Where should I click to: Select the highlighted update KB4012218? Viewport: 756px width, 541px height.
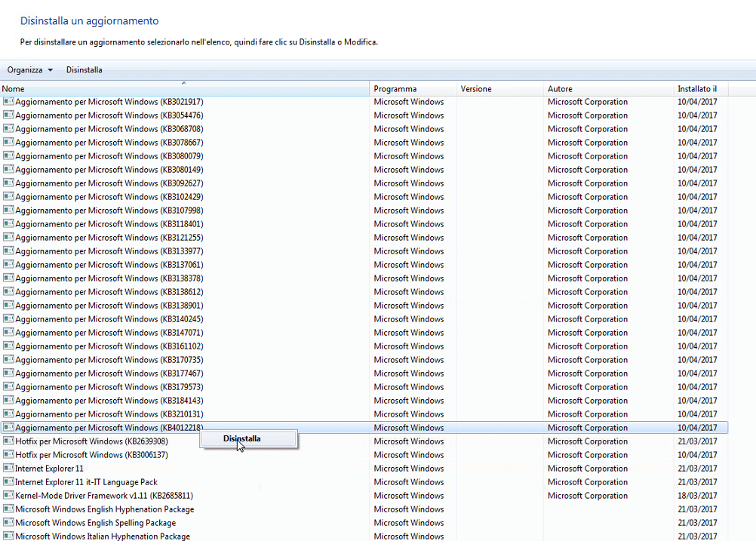click(x=364, y=428)
